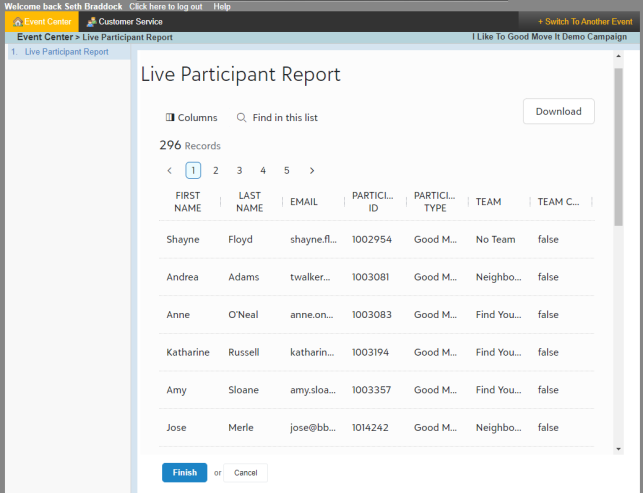Click the 296 Records count
The image size is (643, 493).
(x=190, y=146)
